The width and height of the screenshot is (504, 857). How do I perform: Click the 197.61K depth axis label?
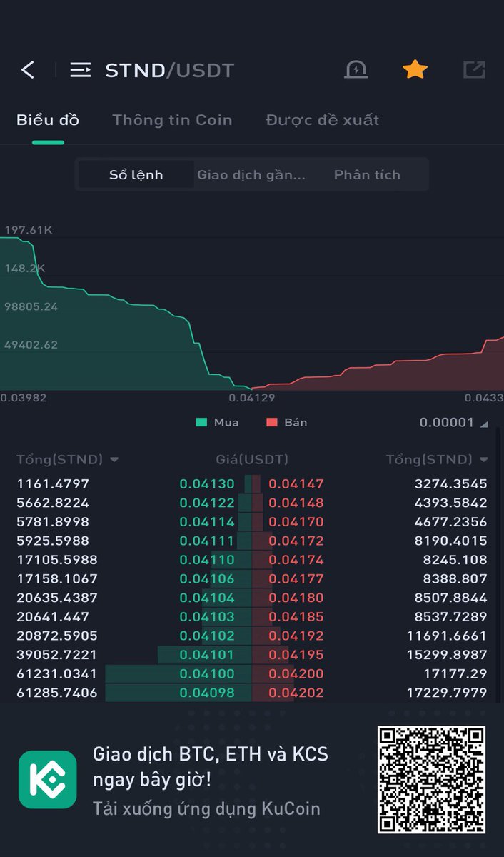coord(29,230)
